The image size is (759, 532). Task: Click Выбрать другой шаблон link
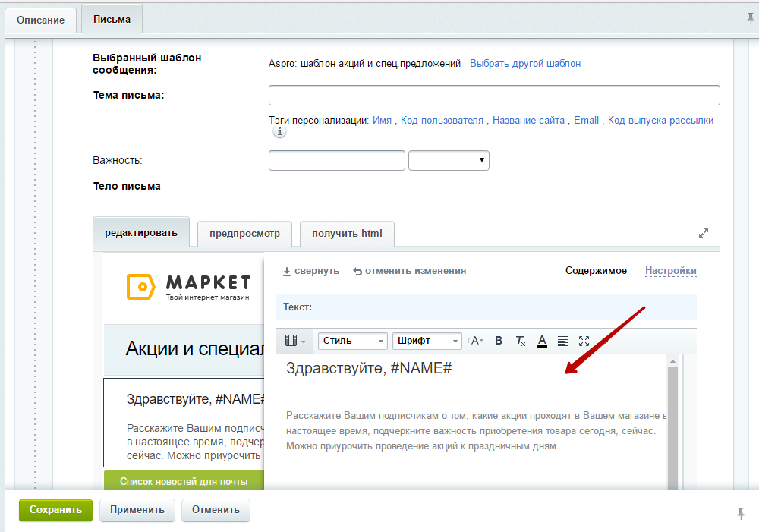click(x=525, y=64)
